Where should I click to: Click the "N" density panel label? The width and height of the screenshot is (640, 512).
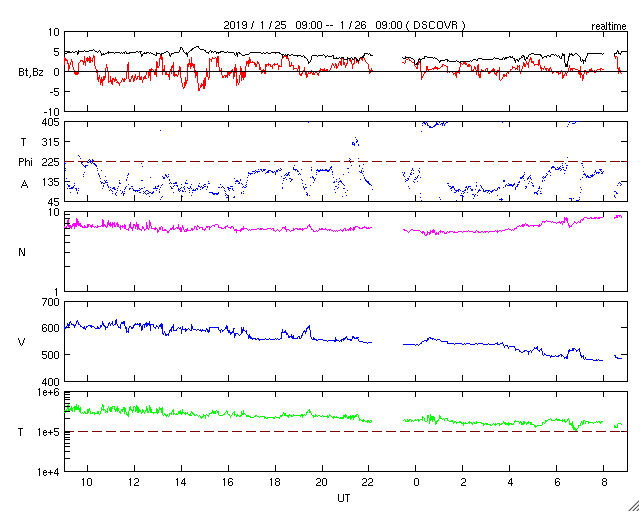(22, 252)
